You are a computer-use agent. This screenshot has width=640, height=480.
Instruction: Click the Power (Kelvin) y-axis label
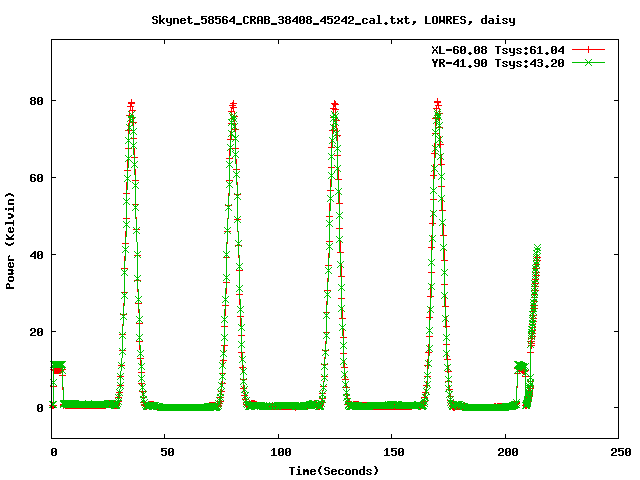pos(11,240)
